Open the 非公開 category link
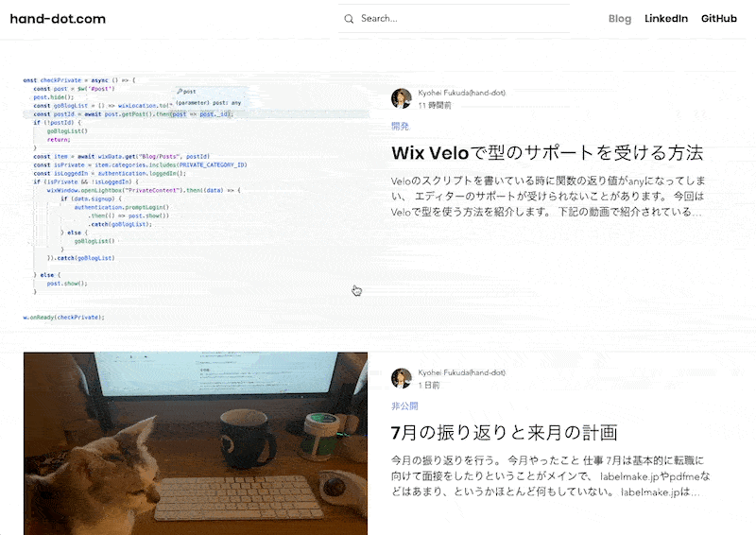 tap(404, 406)
